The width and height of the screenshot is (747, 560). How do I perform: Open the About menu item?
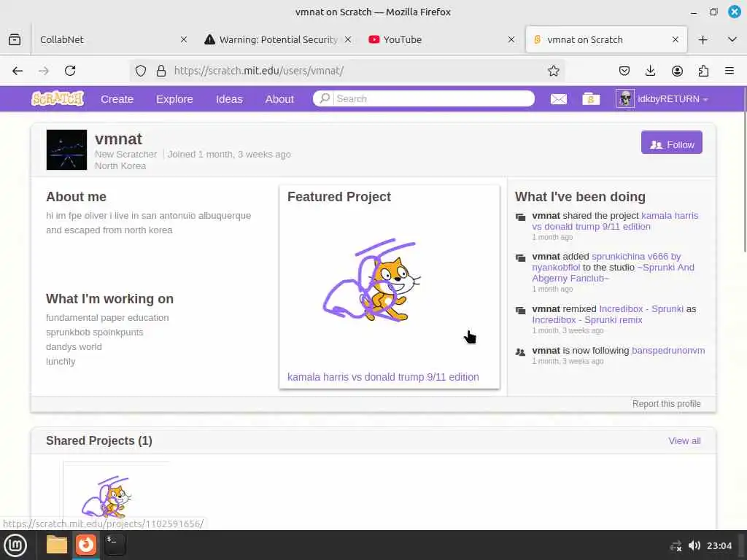(x=279, y=99)
